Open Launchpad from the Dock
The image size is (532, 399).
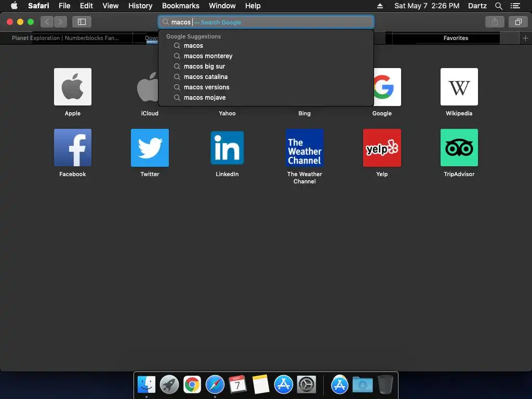169,385
